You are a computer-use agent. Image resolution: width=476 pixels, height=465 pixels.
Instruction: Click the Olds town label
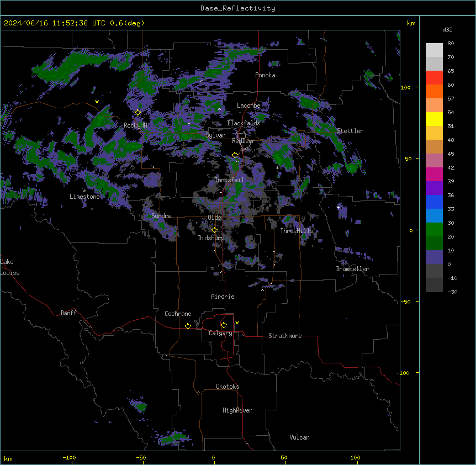pos(214,218)
